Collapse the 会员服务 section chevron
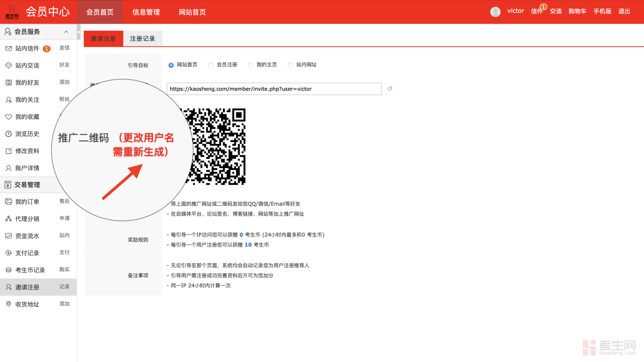This screenshot has width=644, height=362. point(66,32)
